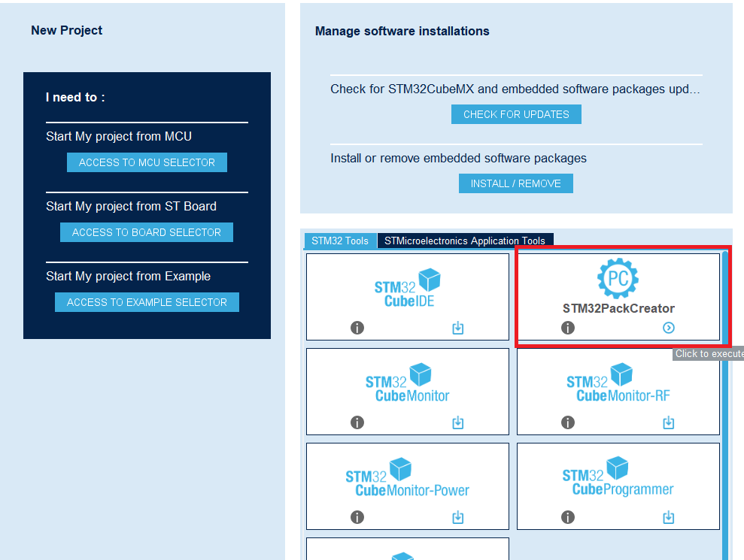Click the STM32CubeProgrammer logo
The width and height of the screenshot is (744, 560).
coord(618,477)
